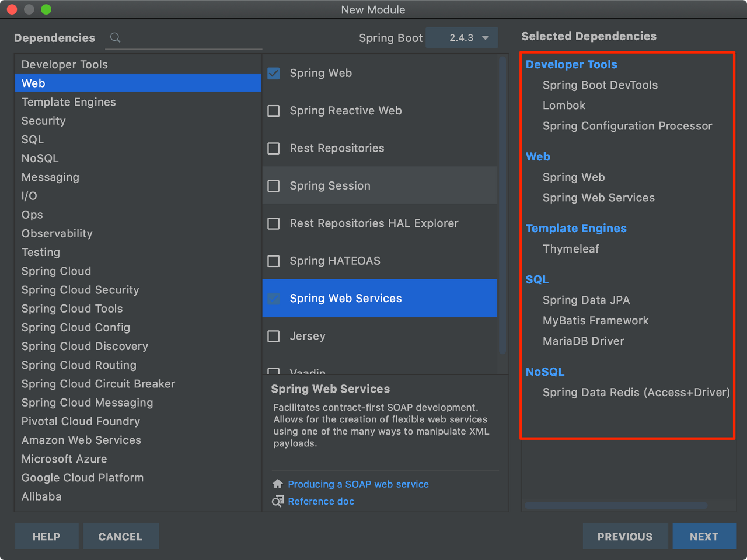Viewport: 747px width, 560px height.
Task: Click Thymeleaf in selected dependencies
Action: click(571, 249)
